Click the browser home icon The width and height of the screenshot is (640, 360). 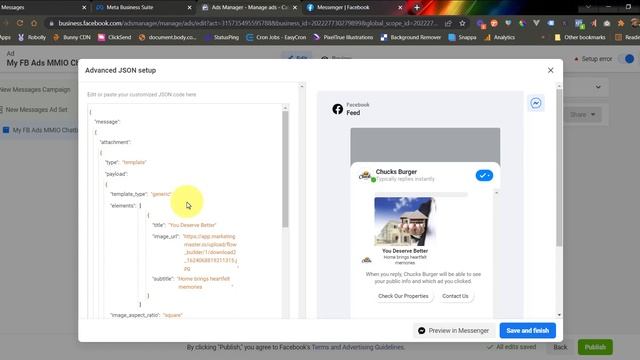click(34, 23)
